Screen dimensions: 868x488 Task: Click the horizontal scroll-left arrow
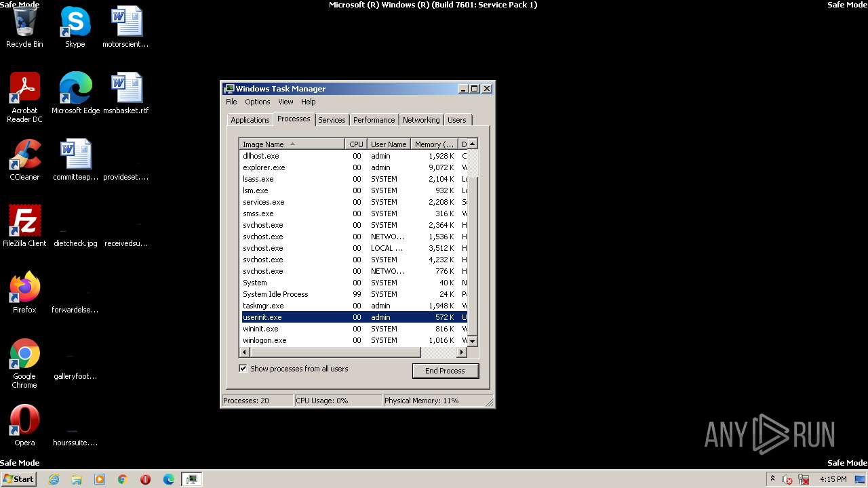(245, 352)
